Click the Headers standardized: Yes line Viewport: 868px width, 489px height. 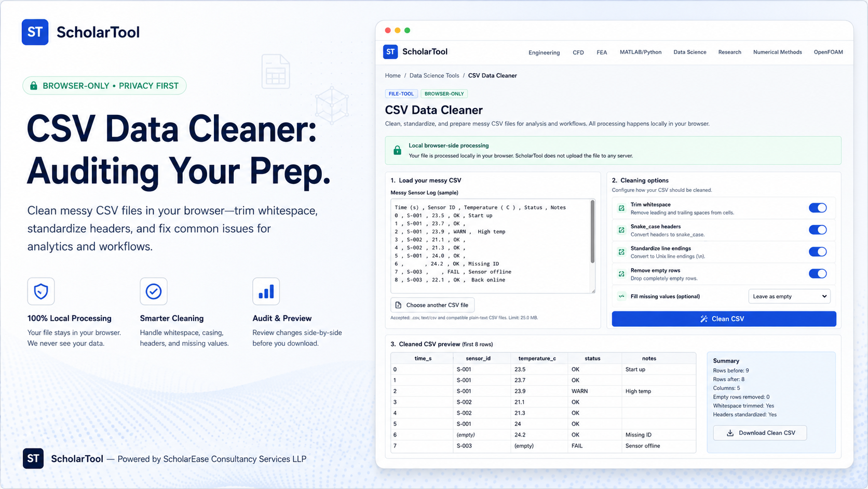(745, 415)
